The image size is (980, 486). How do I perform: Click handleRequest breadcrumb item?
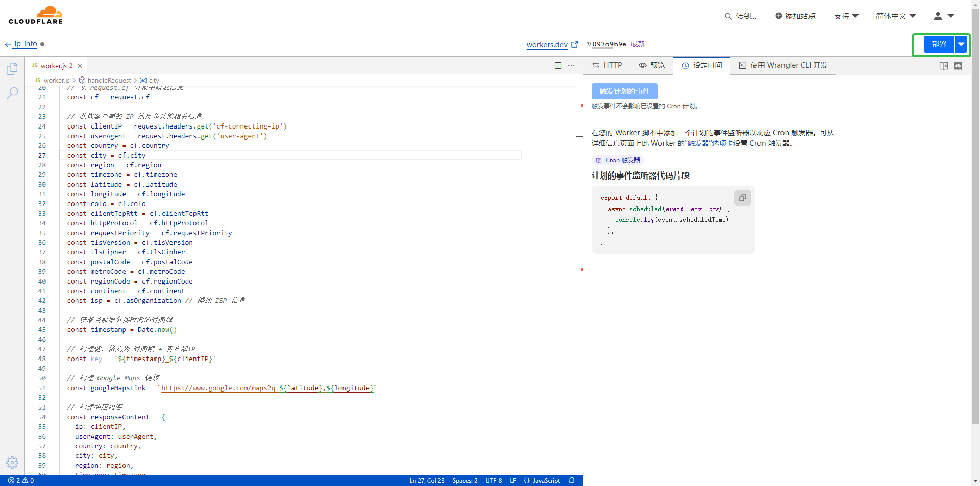click(x=105, y=80)
